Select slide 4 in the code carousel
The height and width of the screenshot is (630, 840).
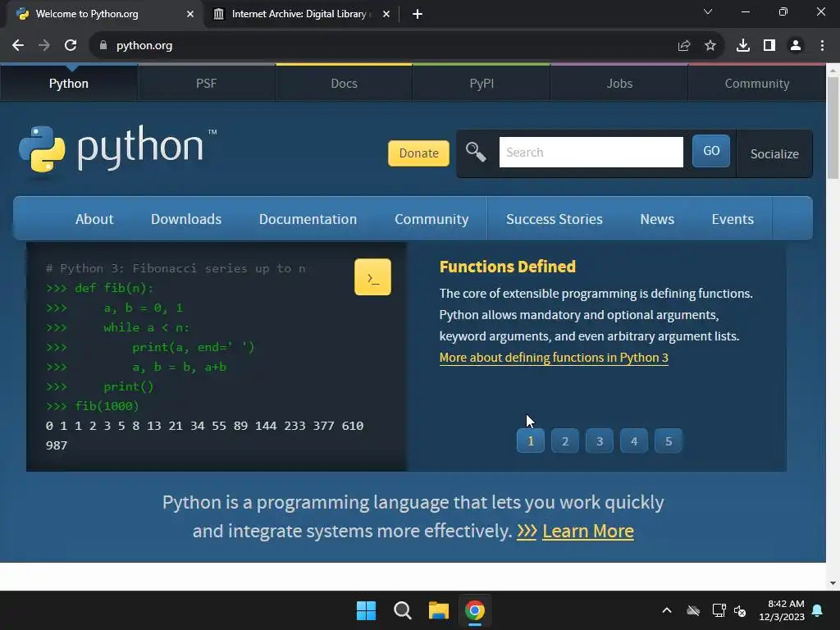pyautogui.click(x=634, y=441)
